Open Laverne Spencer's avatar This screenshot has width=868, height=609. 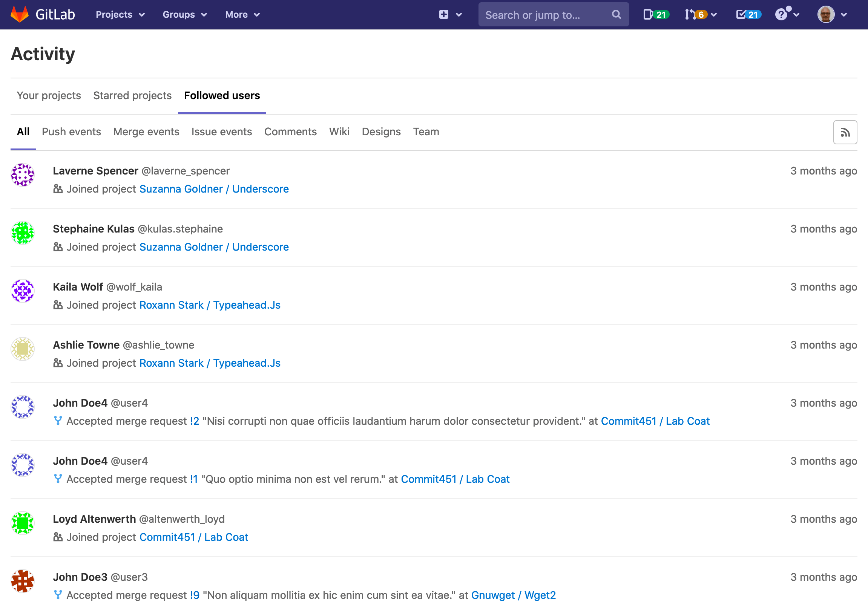[23, 175]
